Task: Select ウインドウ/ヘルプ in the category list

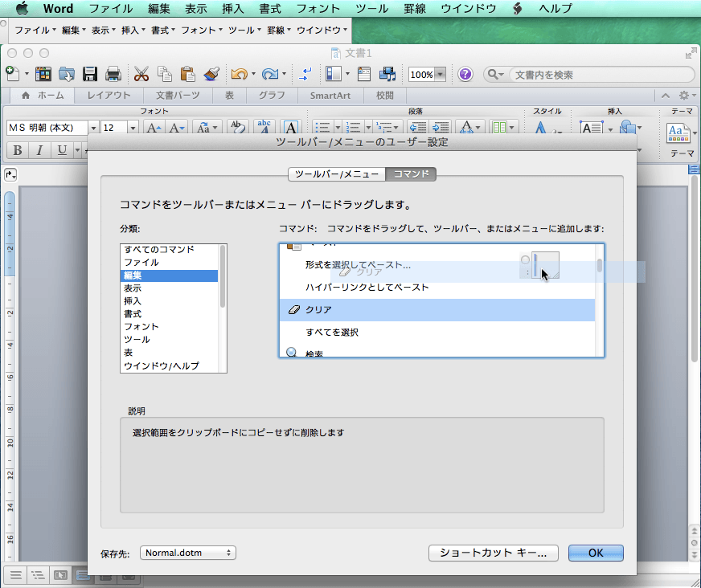Action: pos(169,365)
